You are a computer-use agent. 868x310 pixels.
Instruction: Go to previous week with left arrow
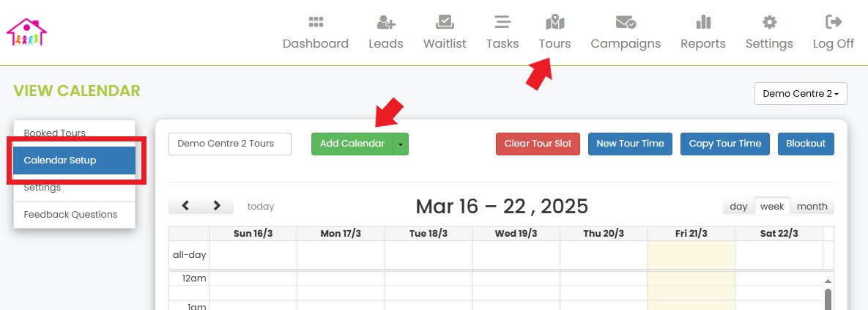click(x=185, y=206)
